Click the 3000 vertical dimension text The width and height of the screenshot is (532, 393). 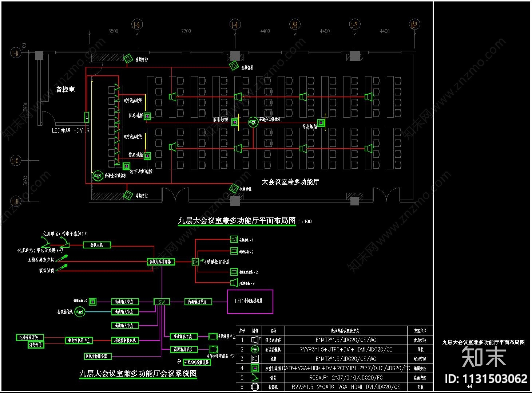pos(25,181)
